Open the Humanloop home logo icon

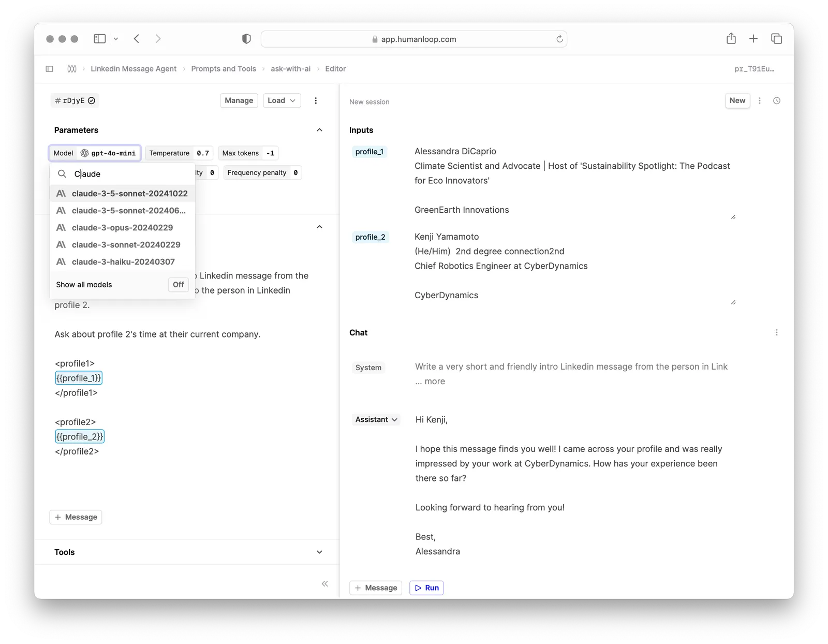(72, 69)
